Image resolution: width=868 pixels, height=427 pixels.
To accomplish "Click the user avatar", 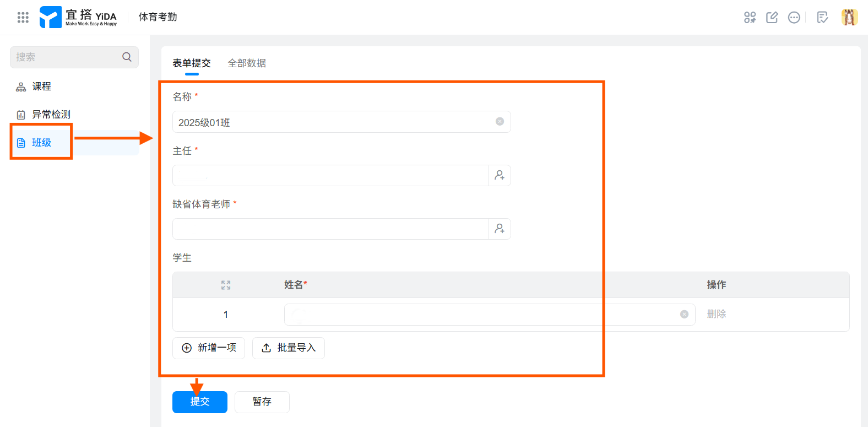I will pos(849,18).
